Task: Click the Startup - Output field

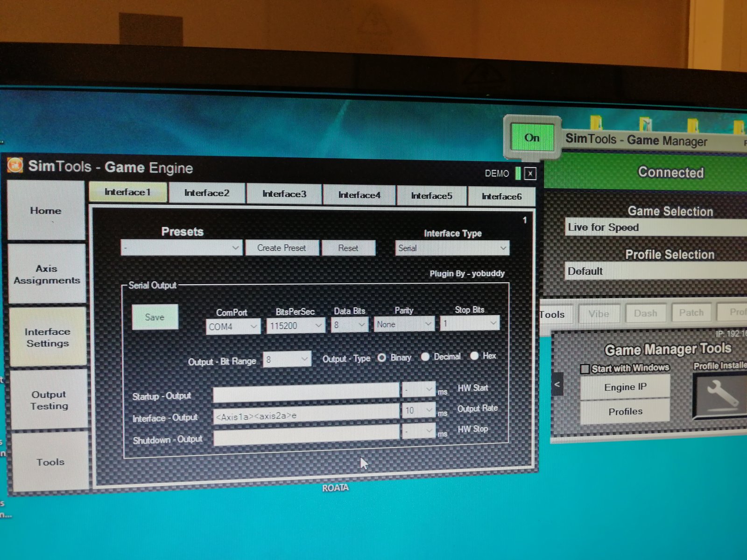Action: point(306,392)
